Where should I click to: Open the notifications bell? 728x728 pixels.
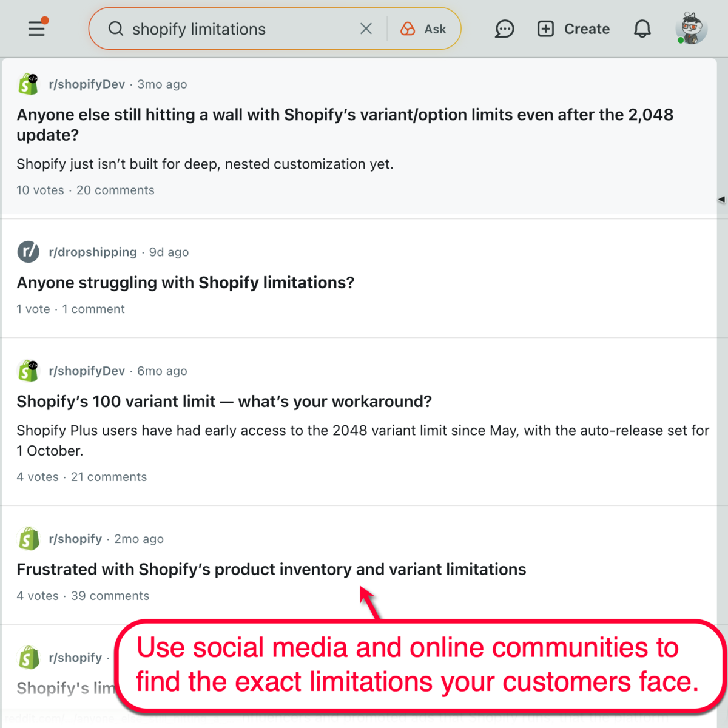coord(642,29)
